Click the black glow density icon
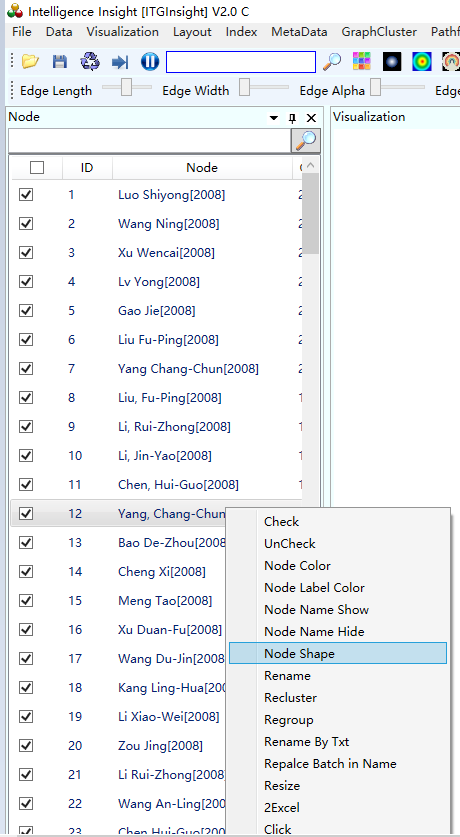 [392, 62]
